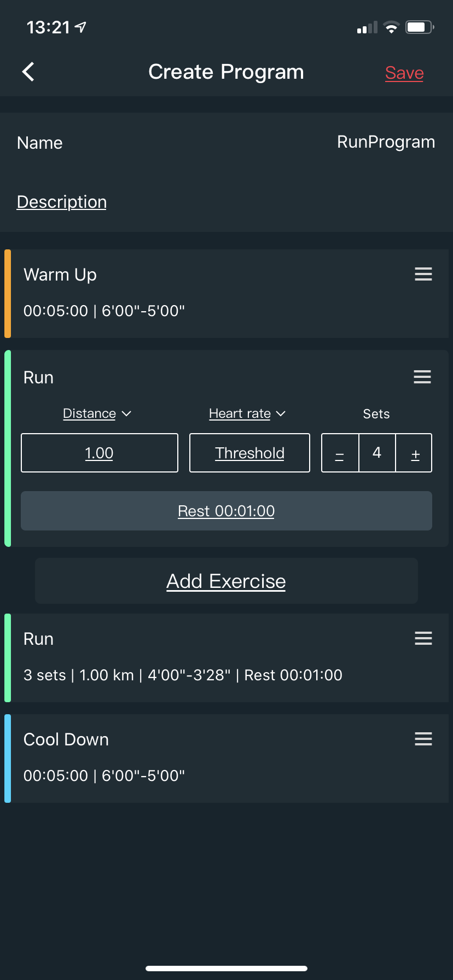Tap reorder handle on 3 sets Run
Screen dimensions: 453x980
pos(423,638)
